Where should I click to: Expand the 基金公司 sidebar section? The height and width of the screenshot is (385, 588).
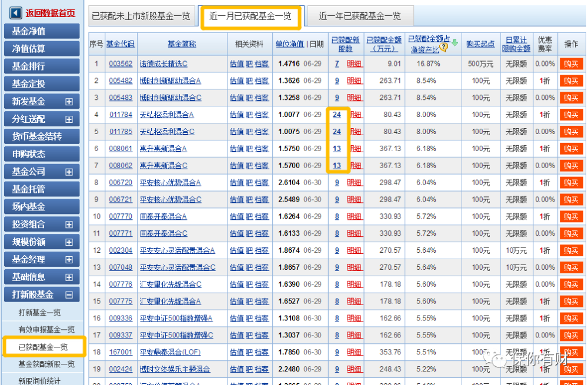pyautogui.click(x=69, y=172)
